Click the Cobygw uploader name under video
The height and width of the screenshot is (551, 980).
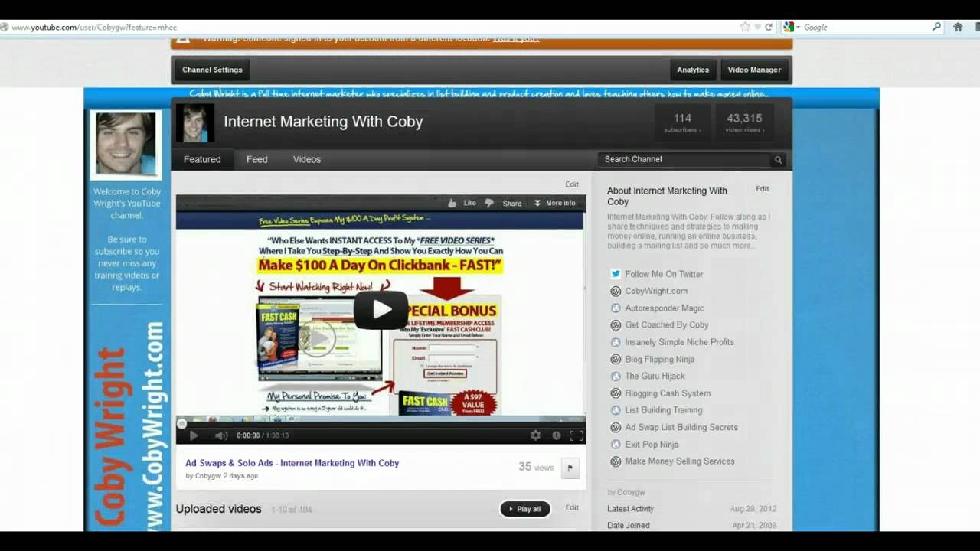[207, 476]
